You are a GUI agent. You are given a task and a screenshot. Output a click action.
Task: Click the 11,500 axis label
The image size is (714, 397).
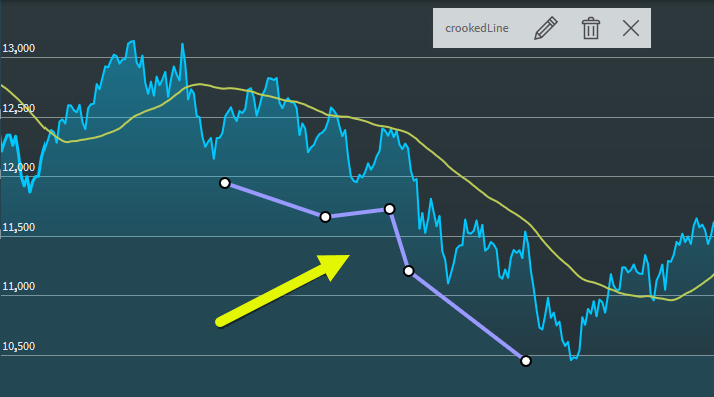click(19, 227)
